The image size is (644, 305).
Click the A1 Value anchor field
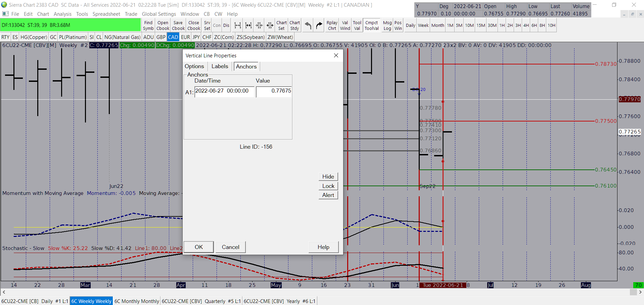pyautogui.click(x=274, y=92)
